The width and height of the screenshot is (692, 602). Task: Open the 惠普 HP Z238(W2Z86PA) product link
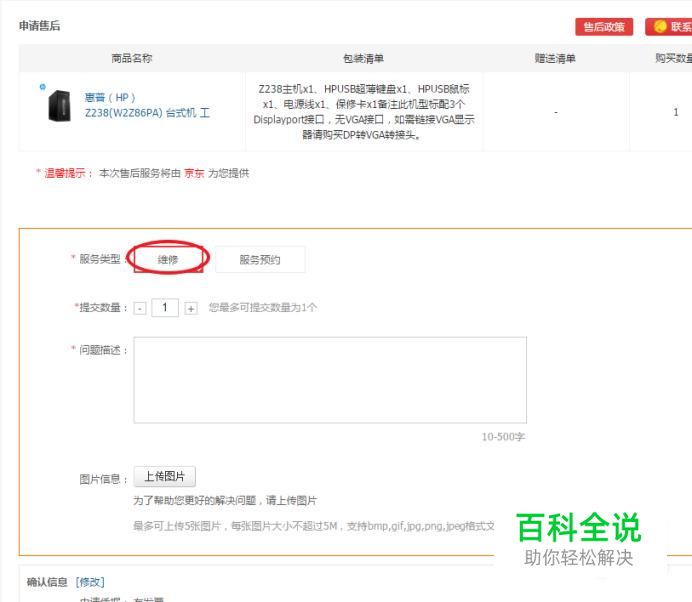pyautogui.click(x=147, y=105)
